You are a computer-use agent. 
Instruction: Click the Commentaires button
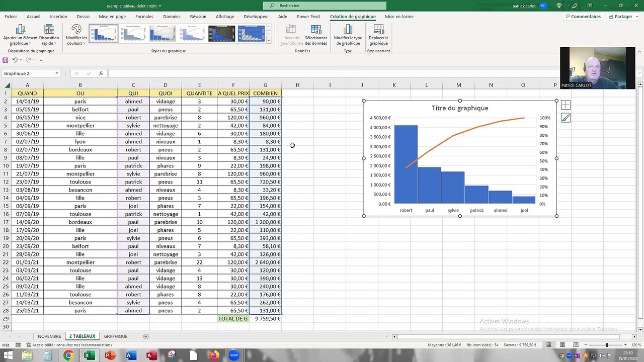pyautogui.click(x=583, y=17)
